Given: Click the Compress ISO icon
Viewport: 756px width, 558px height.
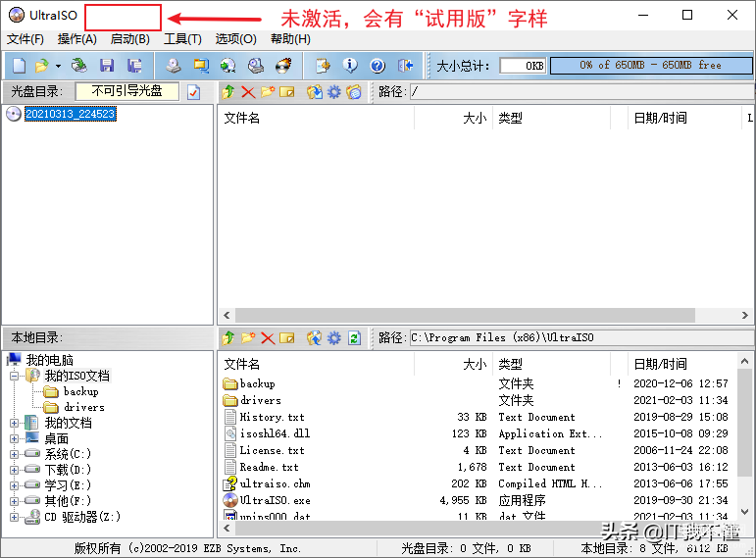Looking at the screenshot, I should pos(201,65).
